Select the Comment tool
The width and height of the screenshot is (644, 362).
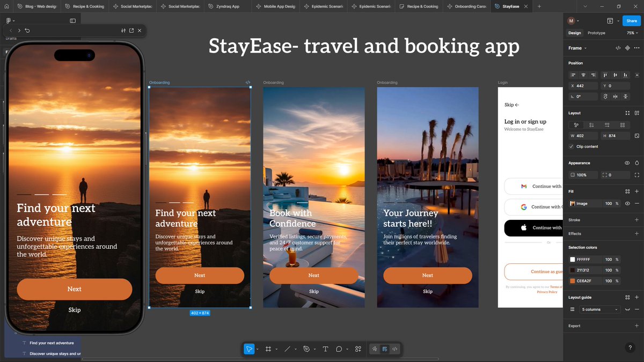click(339, 349)
